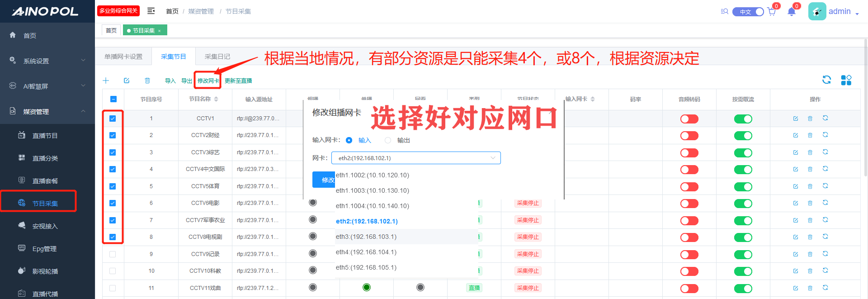The height and width of the screenshot is (299, 868).
Task: Click the trash icon in the toolbar
Action: (147, 81)
